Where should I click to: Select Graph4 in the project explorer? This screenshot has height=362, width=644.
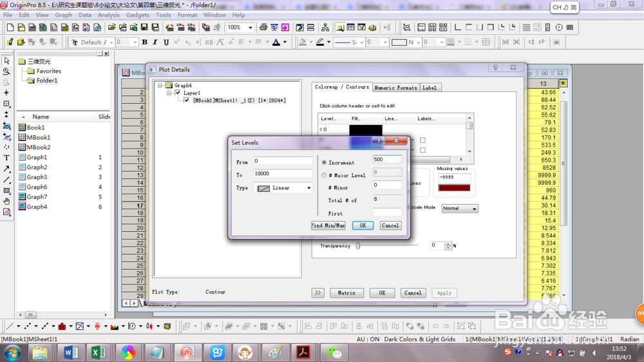pyautogui.click(x=37, y=207)
